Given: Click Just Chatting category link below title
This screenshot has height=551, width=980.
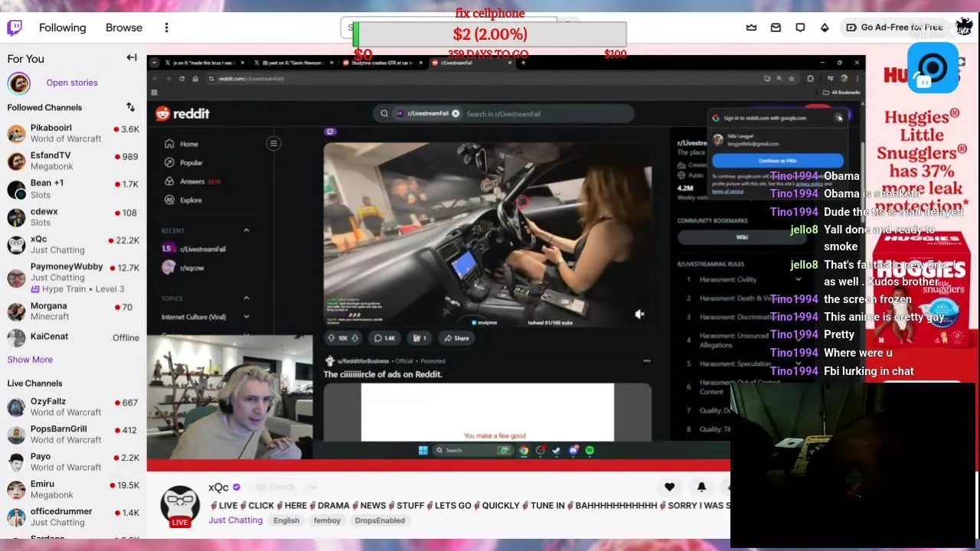Looking at the screenshot, I should (x=235, y=520).
